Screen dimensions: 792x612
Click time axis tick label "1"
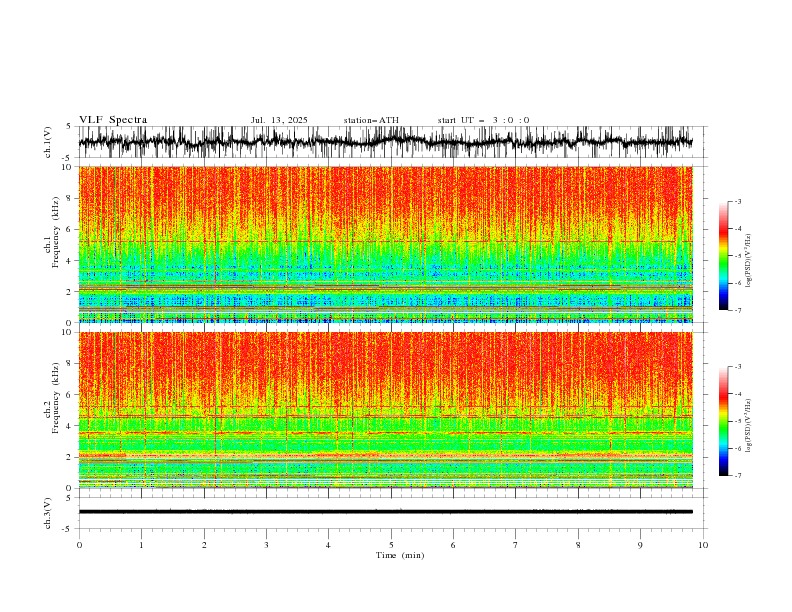[x=141, y=545]
